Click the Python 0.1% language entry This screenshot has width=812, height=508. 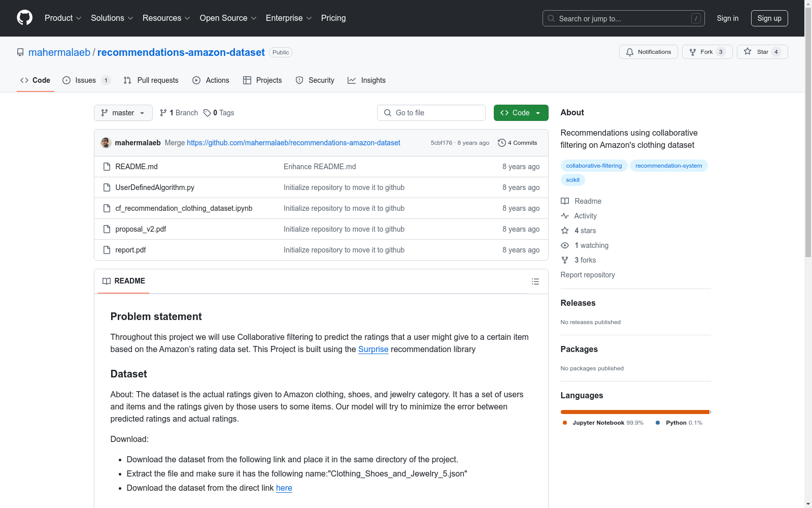click(679, 423)
